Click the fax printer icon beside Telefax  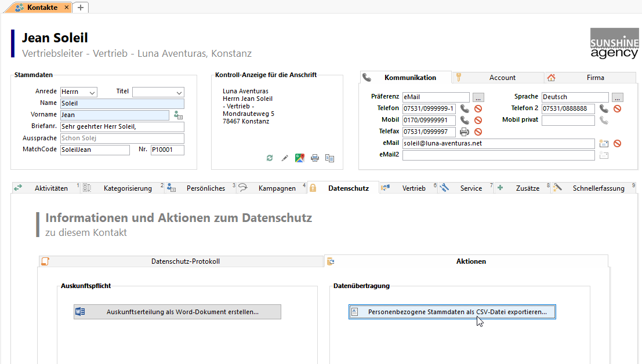tap(465, 132)
